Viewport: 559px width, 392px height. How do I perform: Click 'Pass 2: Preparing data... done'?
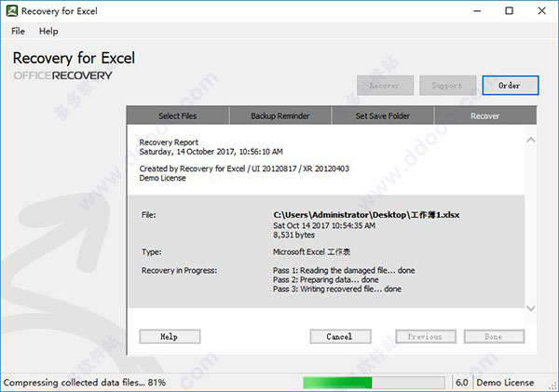point(326,279)
